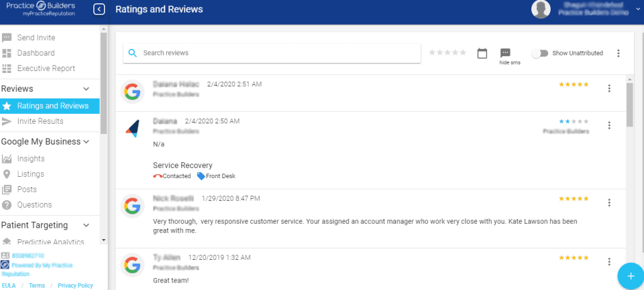644x290 pixels.
Task: Open Listings in the sidebar
Action: [x=30, y=174]
